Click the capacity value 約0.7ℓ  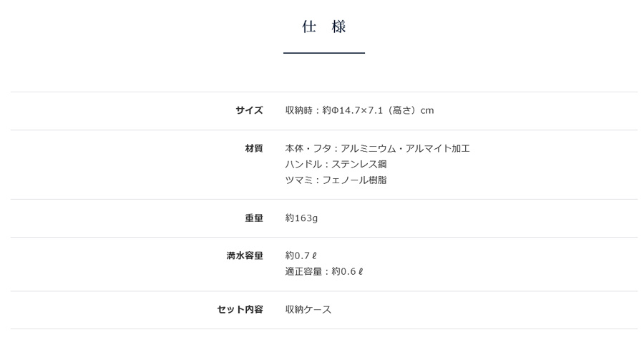[x=301, y=256]
